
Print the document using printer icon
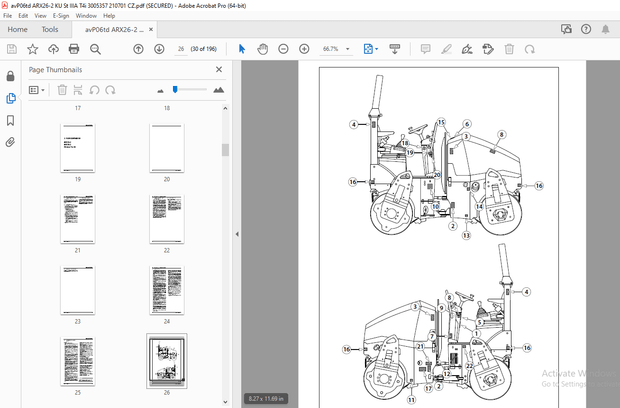point(74,49)
